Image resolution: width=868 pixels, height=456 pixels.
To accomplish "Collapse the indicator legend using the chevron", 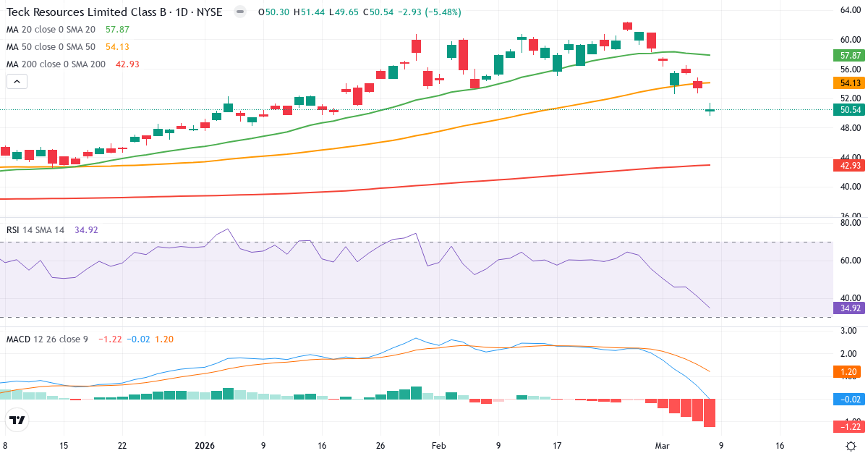I will coord(16,81).
